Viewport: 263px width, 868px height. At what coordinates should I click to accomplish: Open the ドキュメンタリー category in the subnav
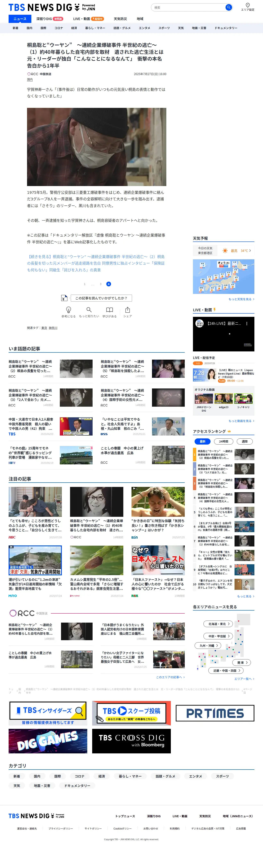[x=226, y=28]
